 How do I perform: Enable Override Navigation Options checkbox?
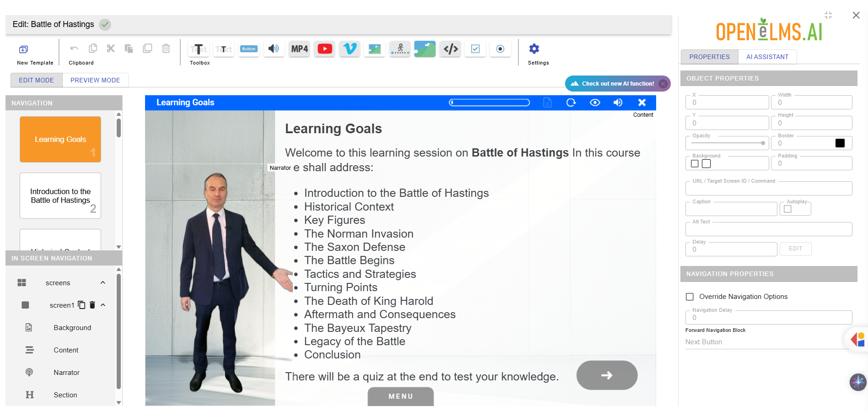pos(690,297)
